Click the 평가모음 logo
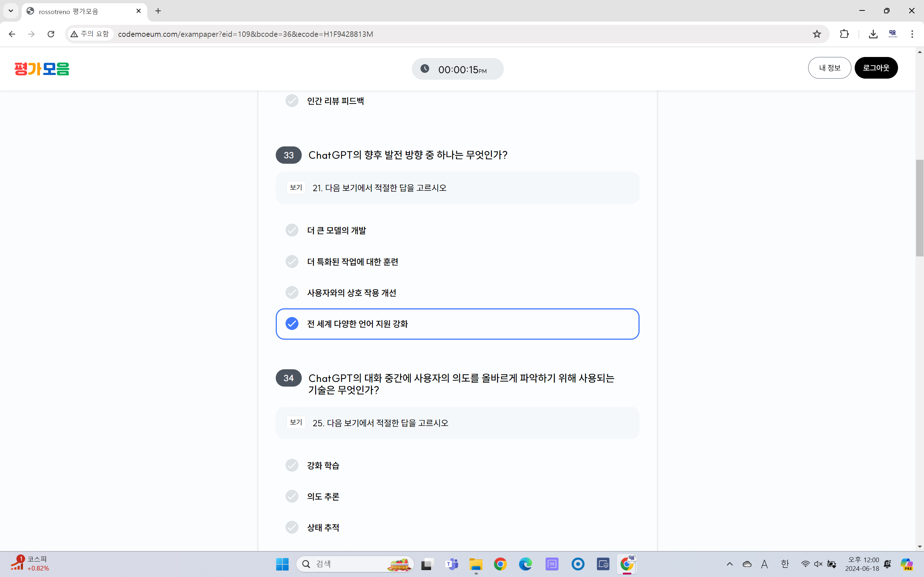Viewport: 924px width, 577px height. [42, 69]
